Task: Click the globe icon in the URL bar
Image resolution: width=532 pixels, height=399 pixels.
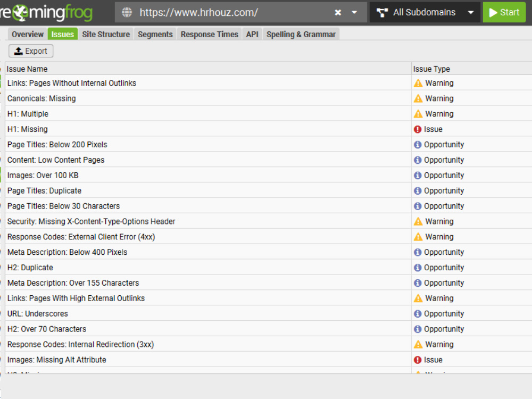Action: (x=126, y=12)
